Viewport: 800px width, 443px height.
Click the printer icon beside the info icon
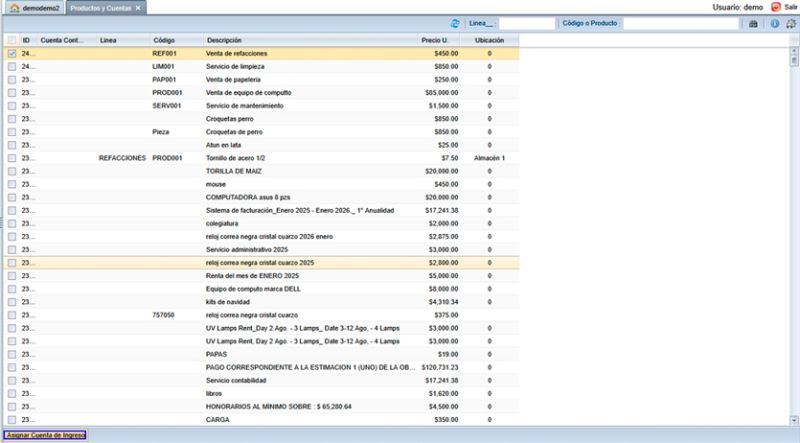[x=791, y=23]
